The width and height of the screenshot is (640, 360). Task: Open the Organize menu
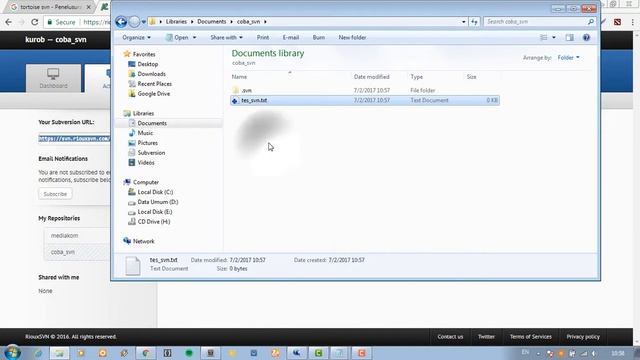(x=136, y=38)
